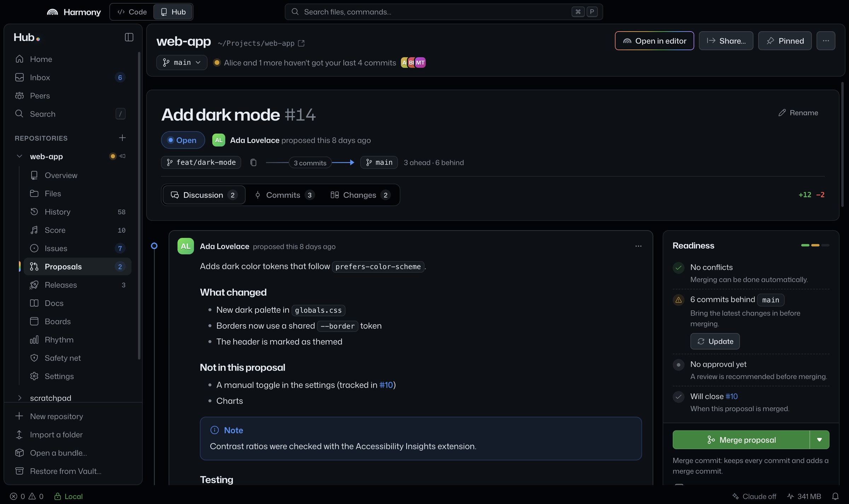Open the Score section
Screen dimensions: 849x504
pyautogui.click(x=77, y=230)
